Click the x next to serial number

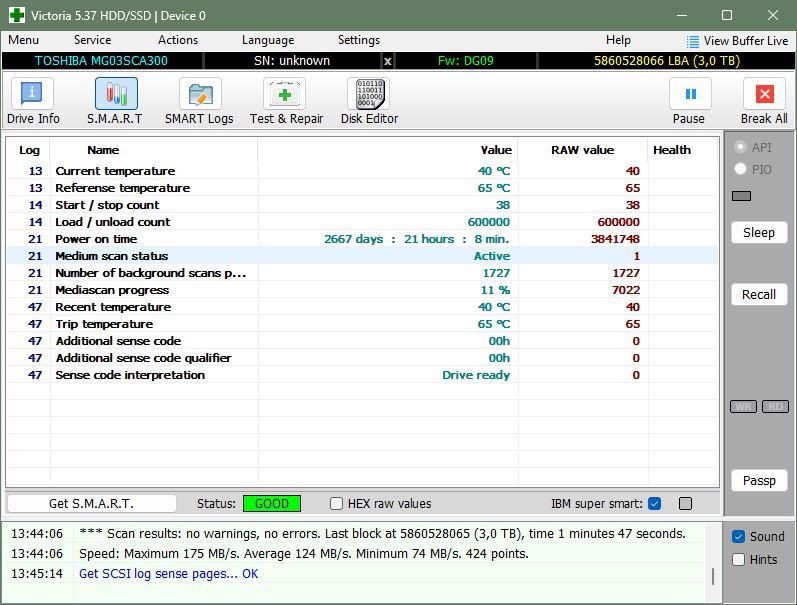(387, 61)
